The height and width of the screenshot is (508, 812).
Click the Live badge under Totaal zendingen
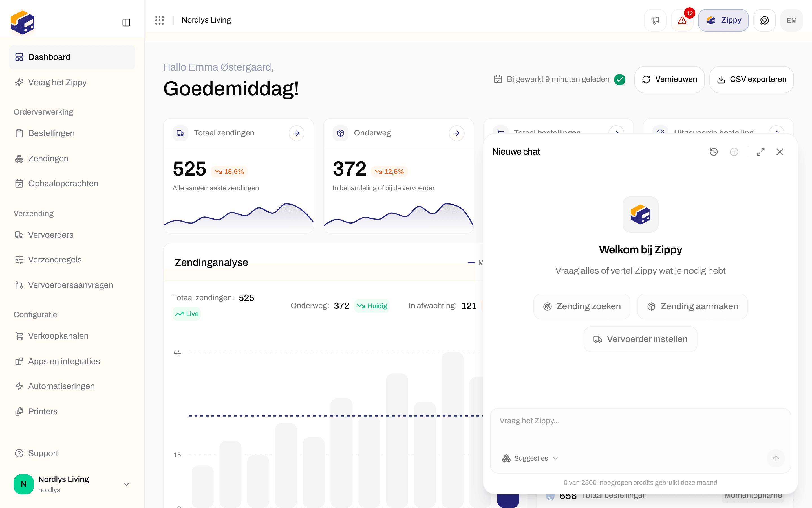[x=187, y=314]
